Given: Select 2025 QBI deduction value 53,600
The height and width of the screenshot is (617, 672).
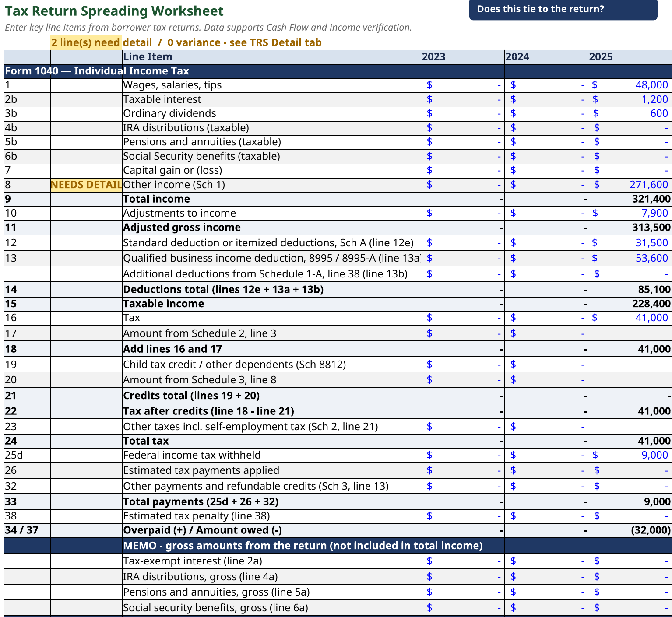Looking at the screenshot, I should 630,258.
